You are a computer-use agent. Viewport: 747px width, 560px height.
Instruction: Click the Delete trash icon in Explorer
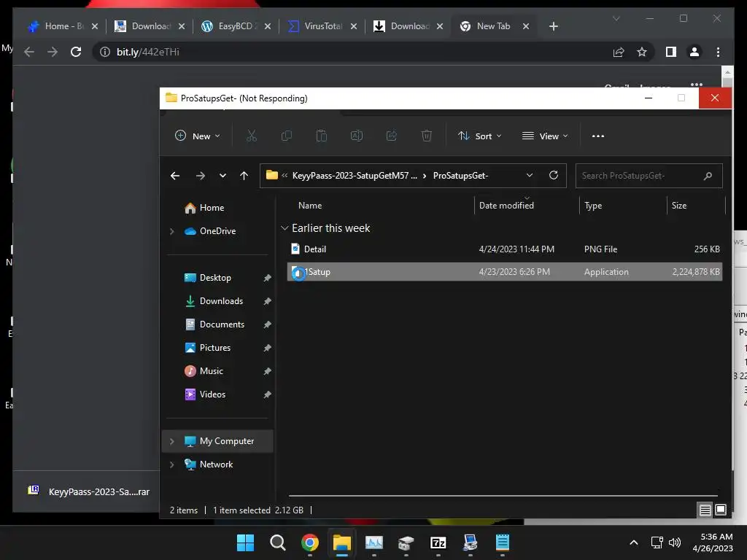[x=426, y=136]
